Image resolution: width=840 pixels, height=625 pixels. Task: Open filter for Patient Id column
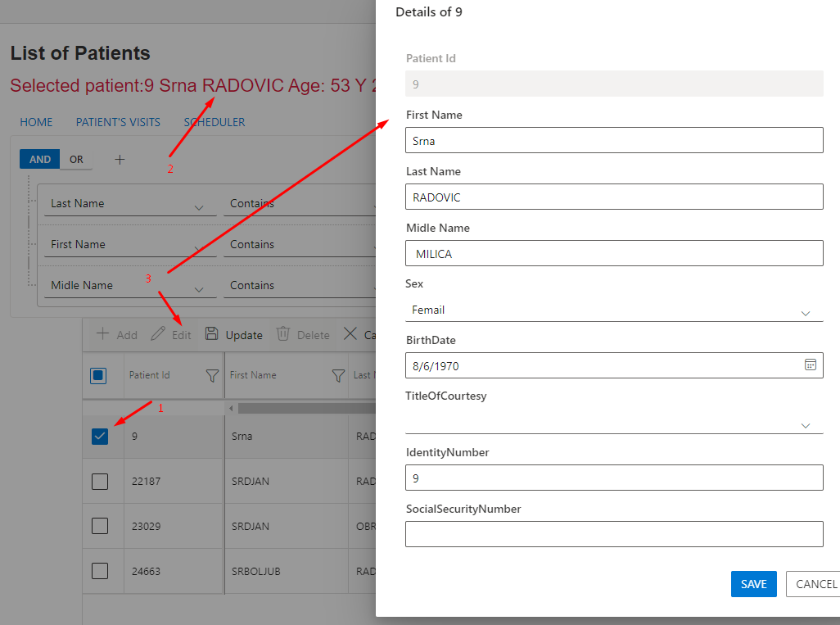coord(212,376)
